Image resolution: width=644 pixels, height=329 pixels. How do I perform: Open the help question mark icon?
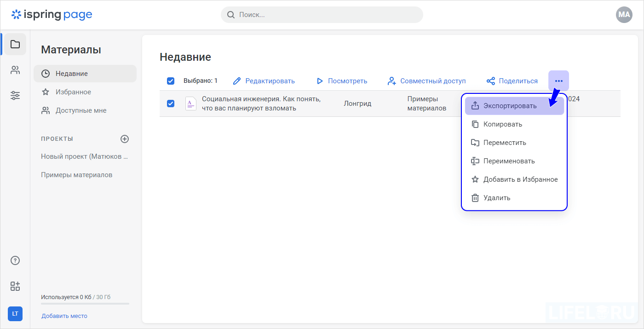tap(15, 260)
